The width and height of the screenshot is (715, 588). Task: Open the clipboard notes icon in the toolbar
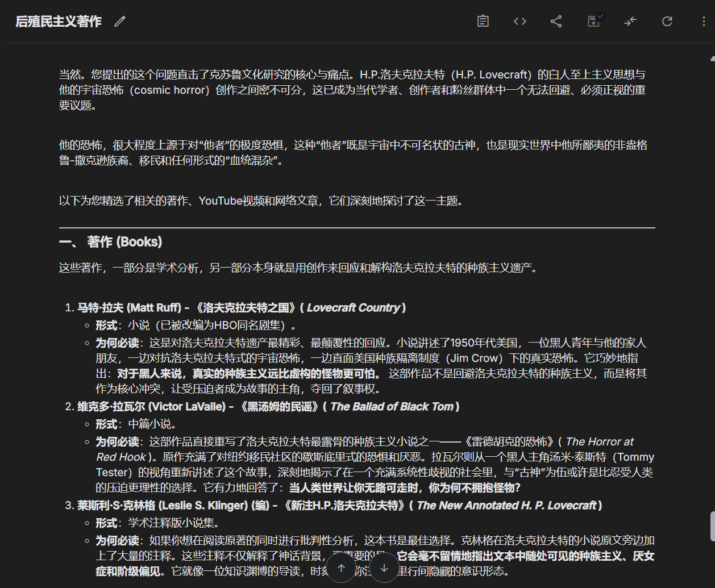point(483,22)
